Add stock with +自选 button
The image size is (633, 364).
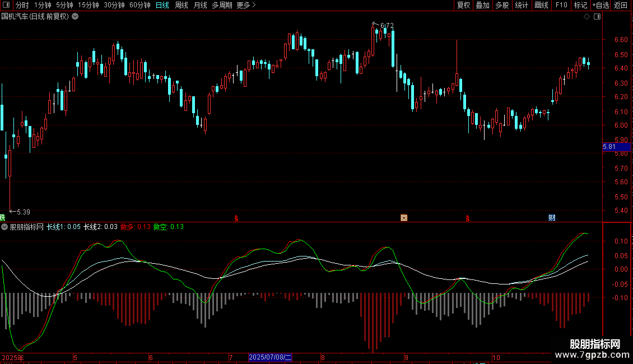click(x=600, y=6)
